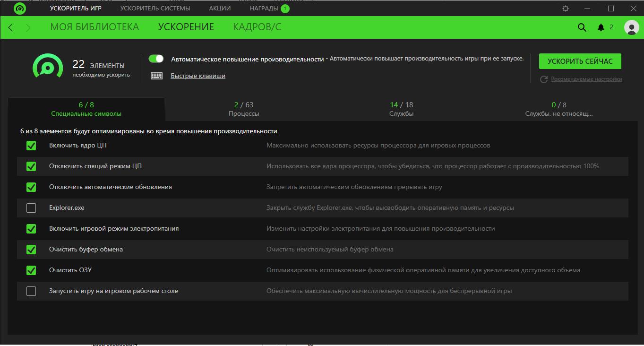Viewport: 644px width, 346px height.
Task: Open settings via the gear icon
Action: [x=565, y=9]
